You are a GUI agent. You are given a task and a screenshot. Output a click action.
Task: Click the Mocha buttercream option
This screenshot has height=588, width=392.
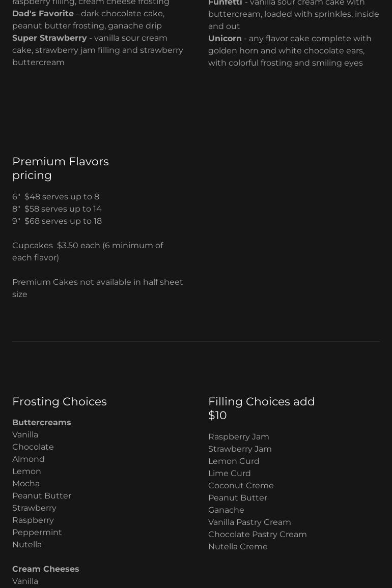pos(26,484)
